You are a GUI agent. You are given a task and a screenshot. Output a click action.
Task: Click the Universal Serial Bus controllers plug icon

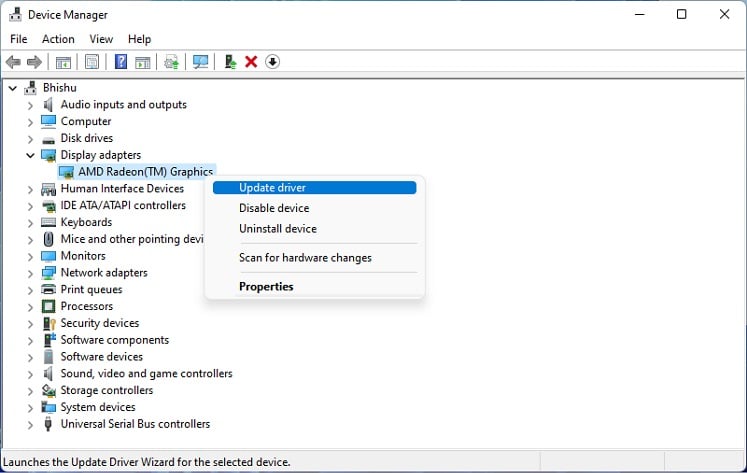pyautogui.click(x=48, y=423)
